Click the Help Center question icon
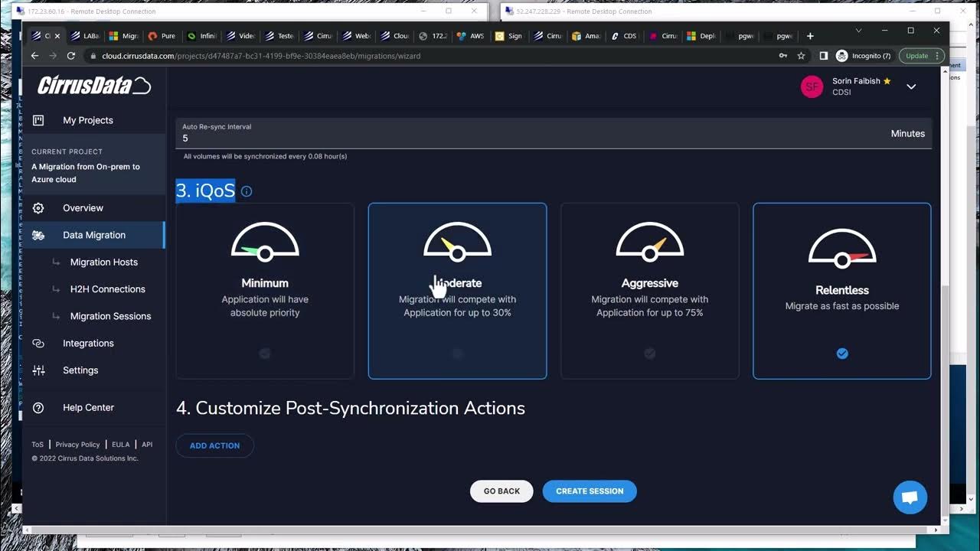This screenshot has height=551, width=980. click(38, 408)
